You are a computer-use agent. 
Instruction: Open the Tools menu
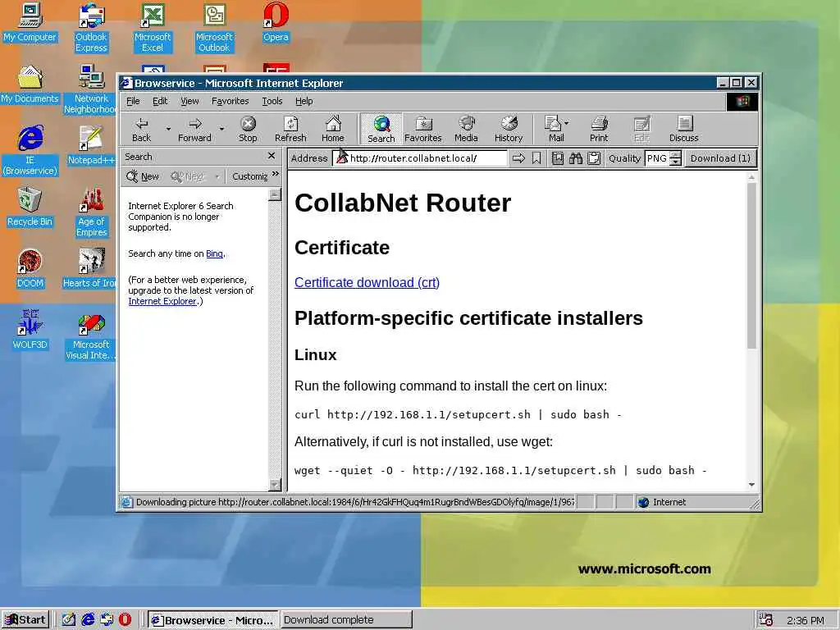(x=272, y=101)
